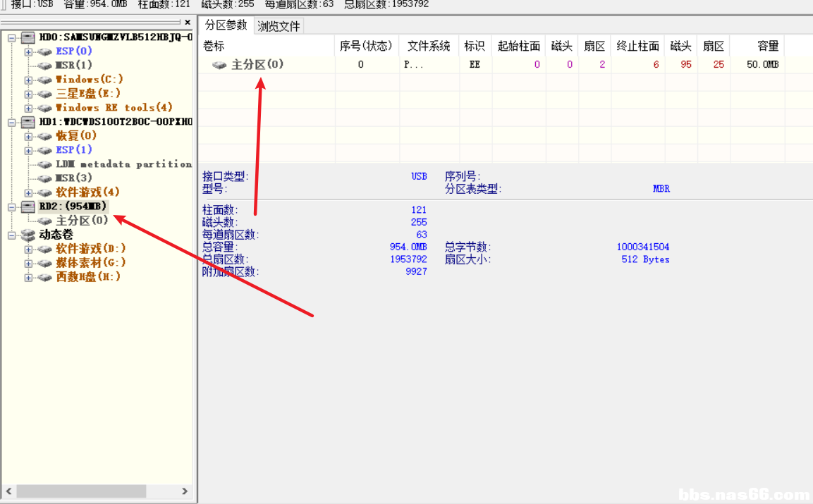Click the 动态卷 stacked disks icon

point(28,235)
